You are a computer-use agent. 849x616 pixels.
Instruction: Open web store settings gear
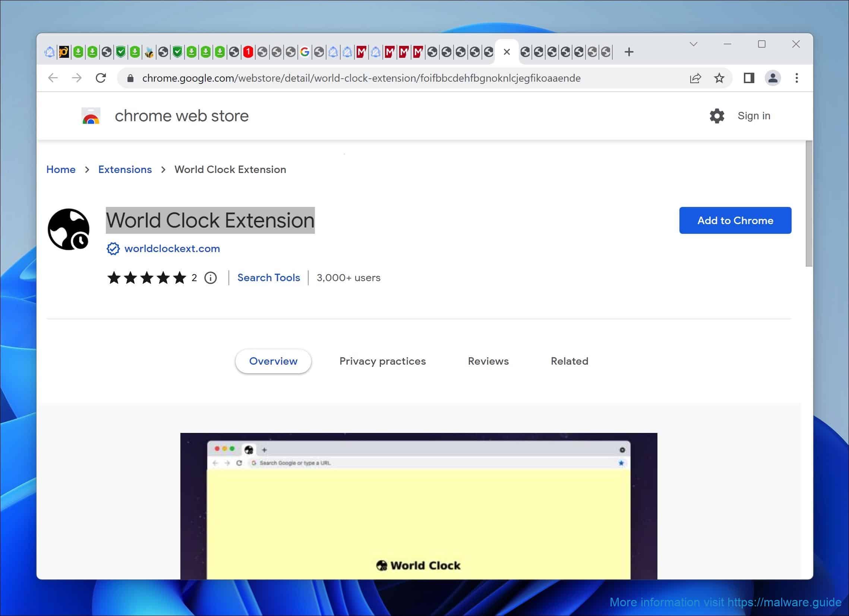coord(716,116)
